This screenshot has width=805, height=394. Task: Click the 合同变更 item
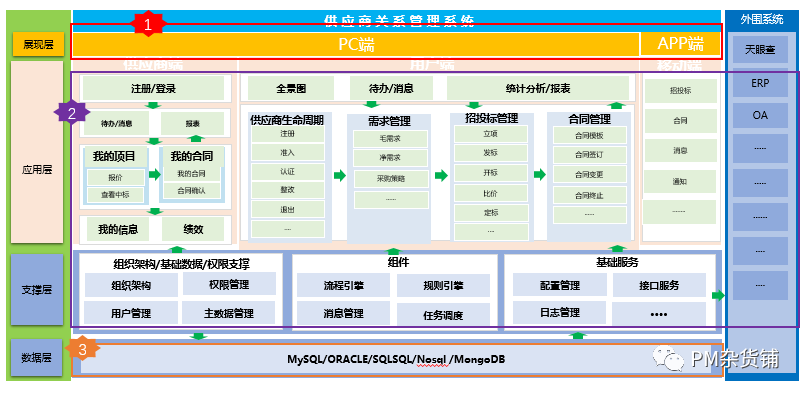pyautogui.click(x=589, y=175)
